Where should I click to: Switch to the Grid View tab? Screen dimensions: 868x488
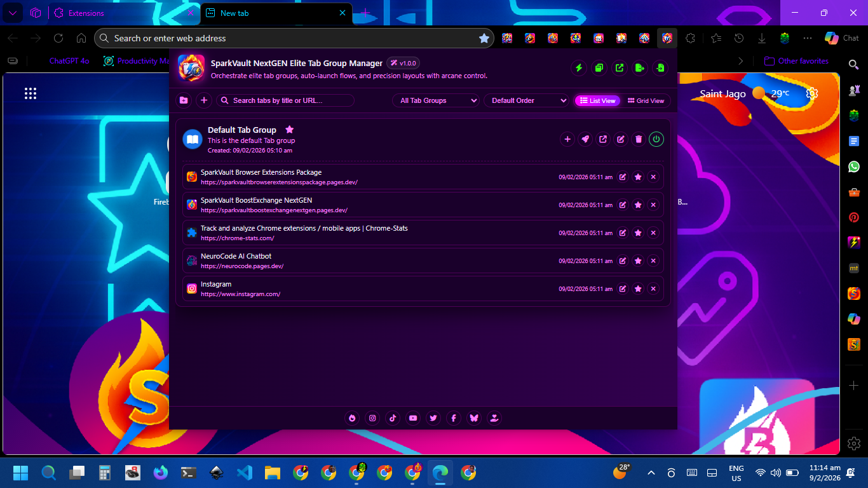(x=646, y=100)
